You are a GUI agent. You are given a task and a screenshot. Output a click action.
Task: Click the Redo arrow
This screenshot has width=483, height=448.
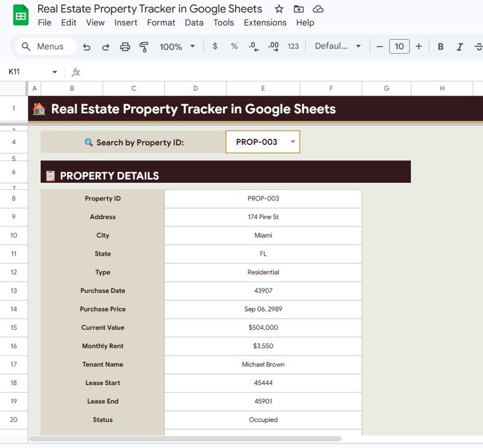point(106,47)
